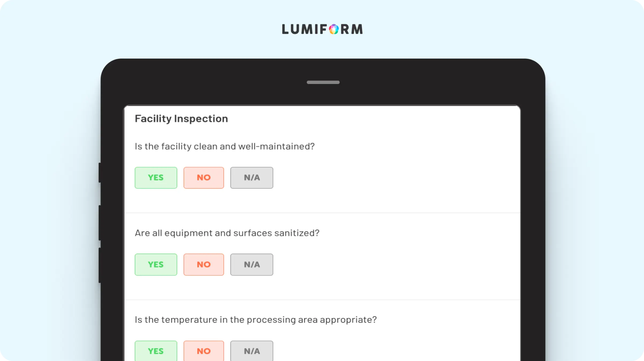Image resolution: width=644 pixels, height=361 pixels.
Task: Select NO for facility clean and well-maintained
Action: point(204,178)
